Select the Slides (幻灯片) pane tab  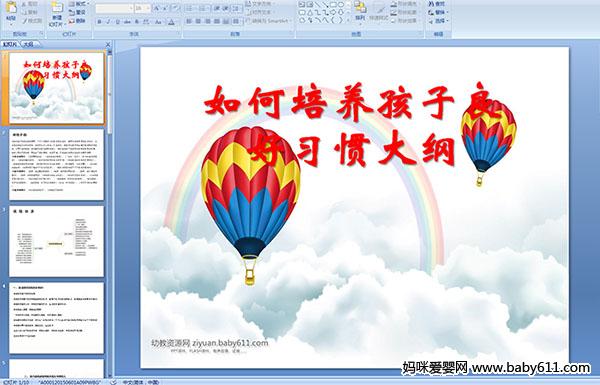(10, 44)
